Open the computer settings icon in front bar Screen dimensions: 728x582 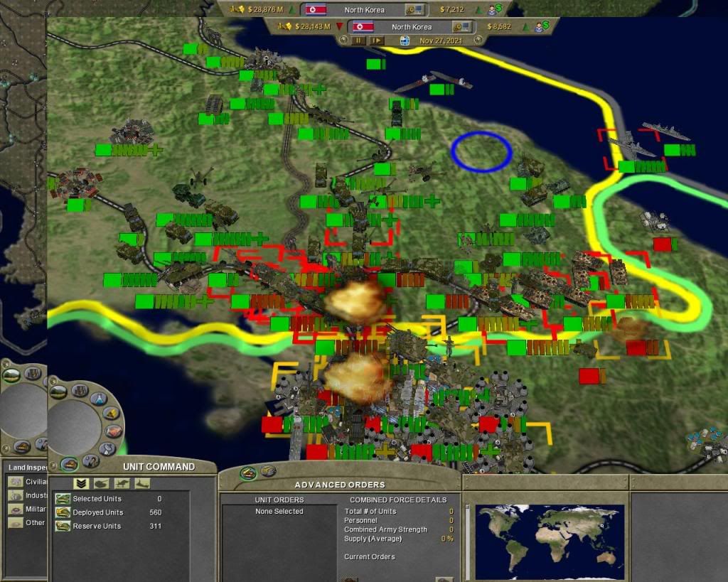[461, 26]
